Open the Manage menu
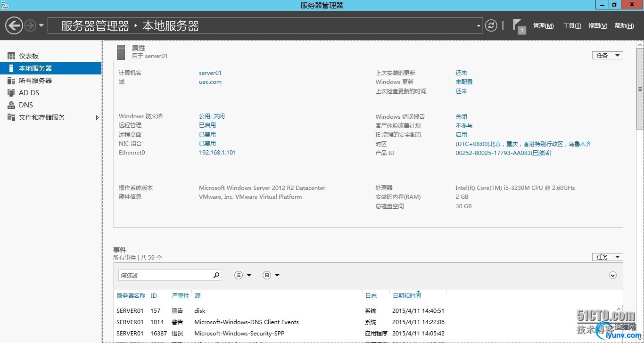Image resolution: width=644 pixels, height=343 pixels. tap(543, 26)
